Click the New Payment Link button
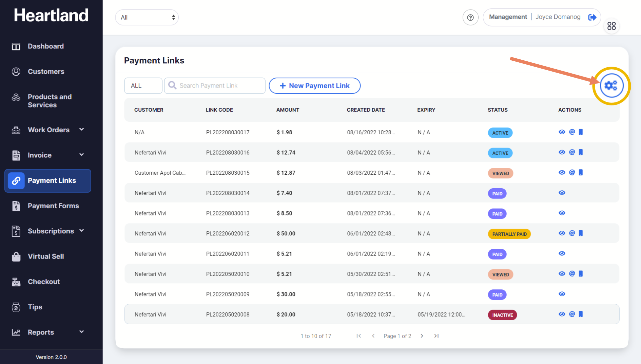 tap(314, 86)
